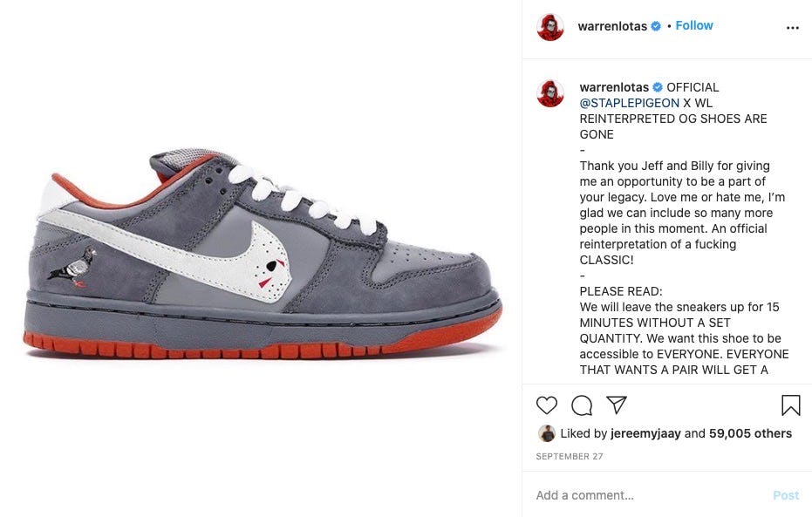This screenshot has height=517, width=812.
Task: View the 59,005 others who liked
Action: point(750,433)
